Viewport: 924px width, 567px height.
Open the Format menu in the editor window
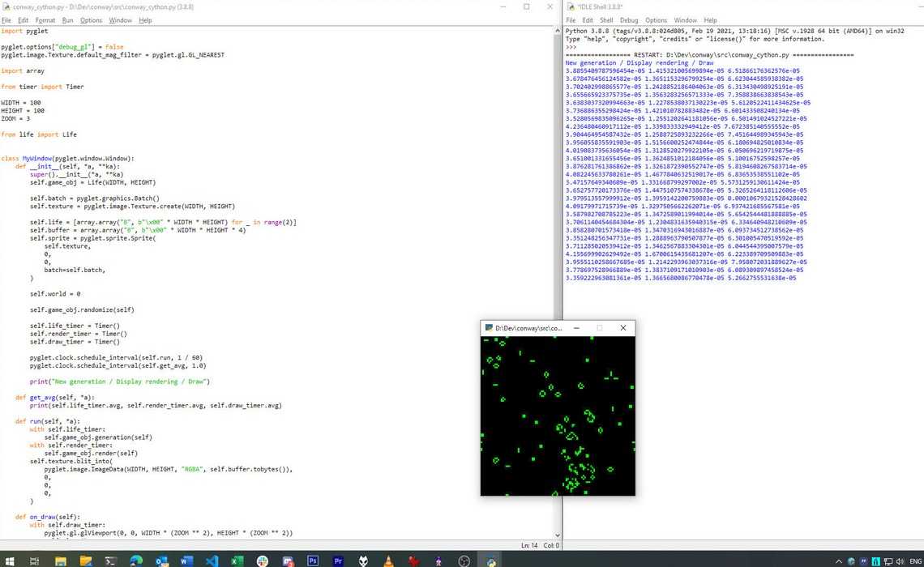pos(45,20)
